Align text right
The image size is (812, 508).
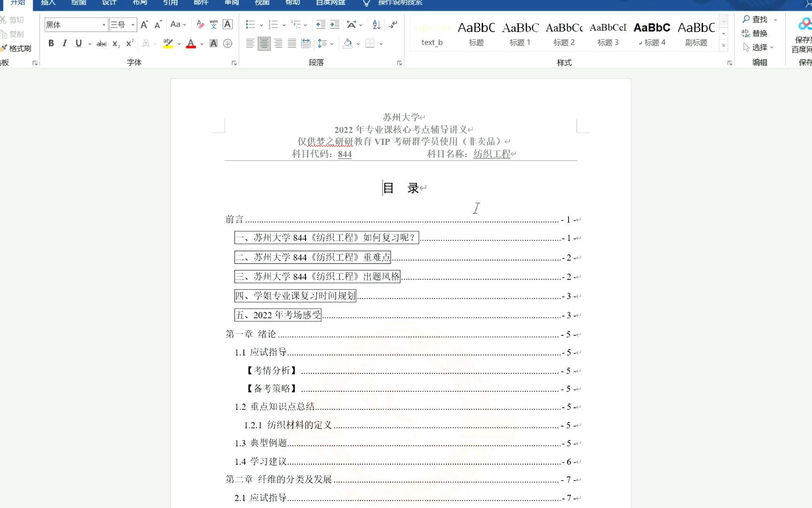278,44
